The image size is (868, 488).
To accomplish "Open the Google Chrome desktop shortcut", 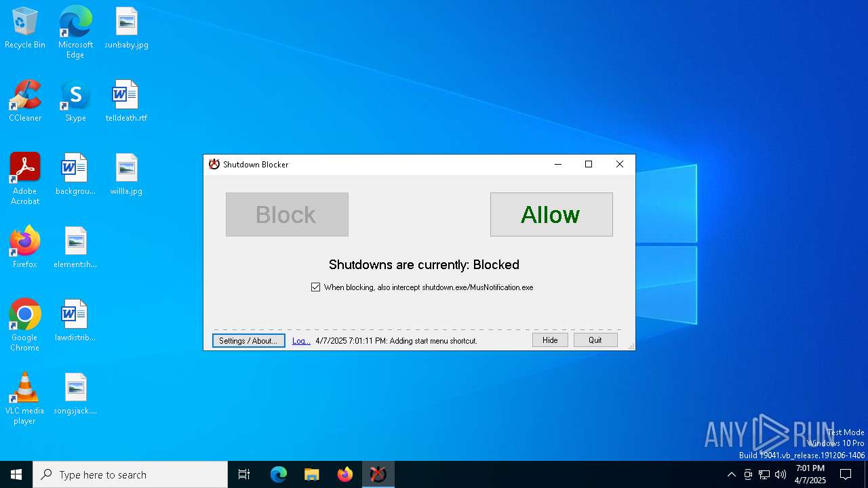I will click(25, 325).
